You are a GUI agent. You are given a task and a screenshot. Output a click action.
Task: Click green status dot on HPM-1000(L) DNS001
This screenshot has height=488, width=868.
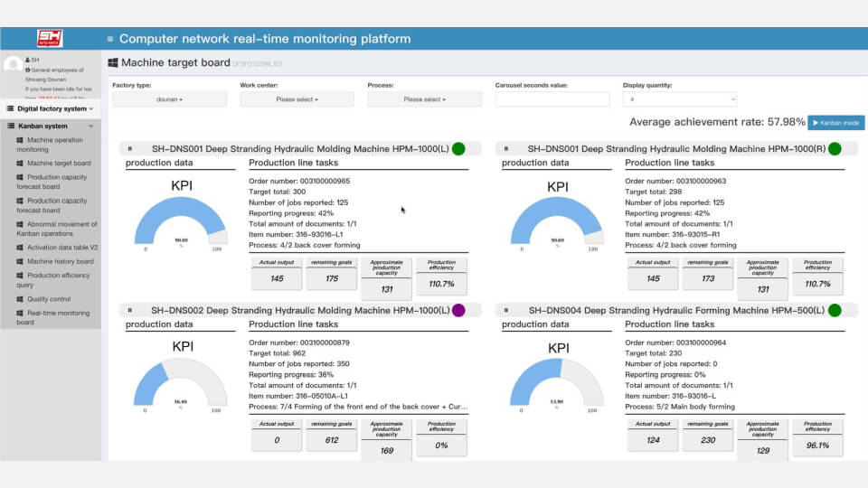pos(458,148)
